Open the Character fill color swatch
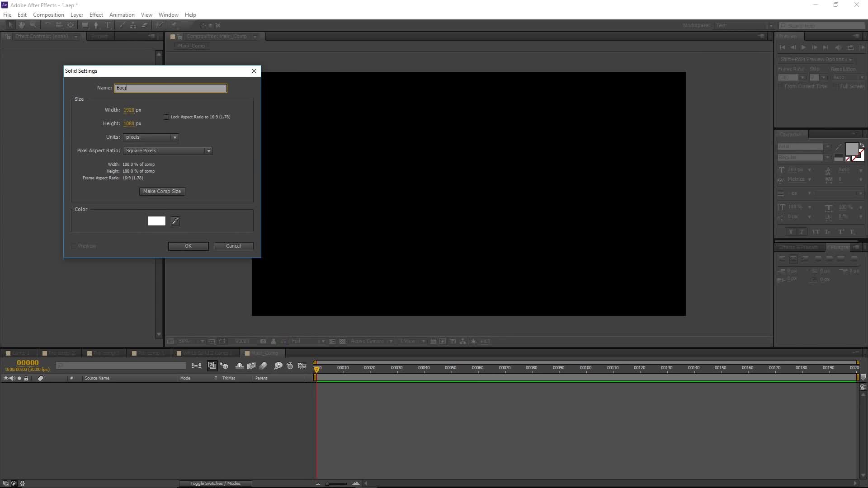 click(x=852, y=149)
